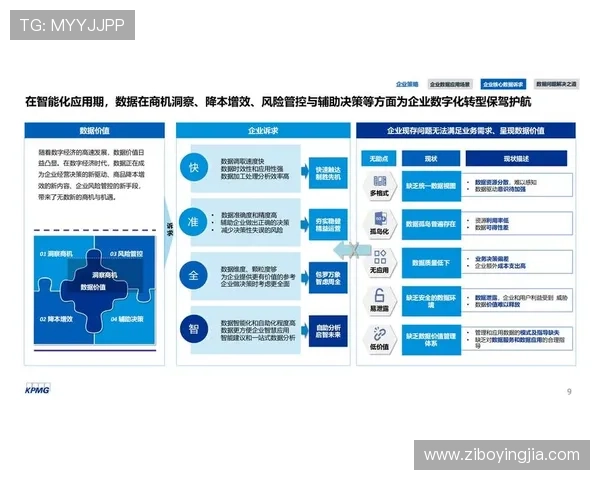Click the slide title starting 在智能化应用期

278,102
